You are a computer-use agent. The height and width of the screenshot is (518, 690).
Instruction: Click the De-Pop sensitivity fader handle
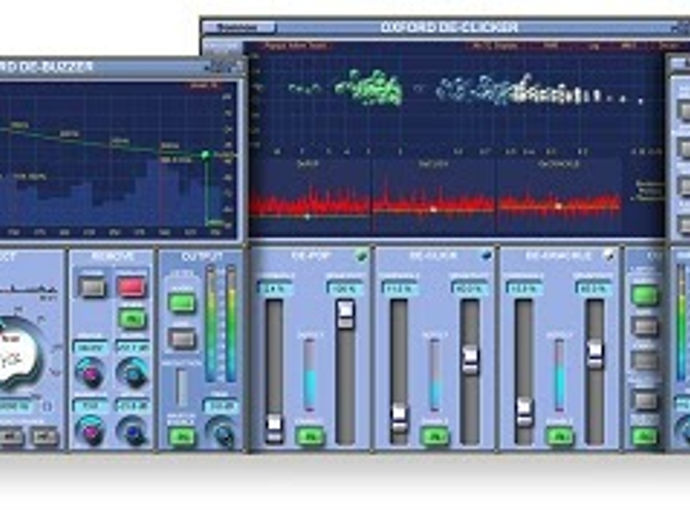click(345, 314)
